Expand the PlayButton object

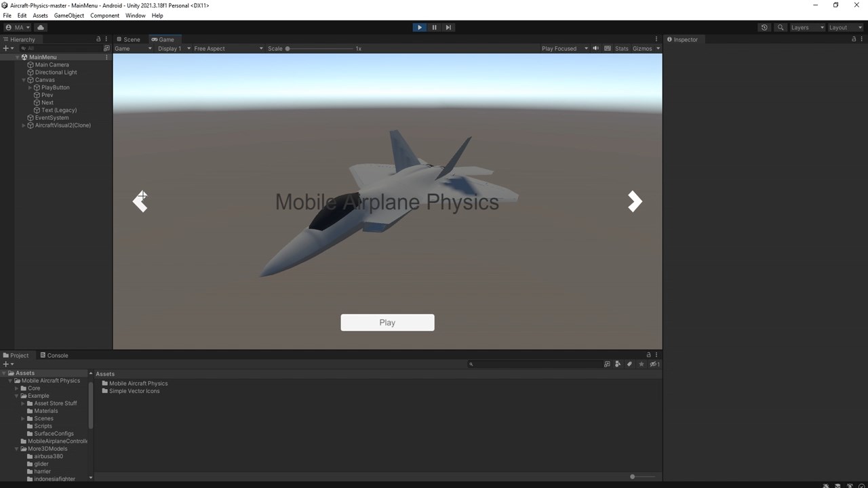[30, 87]
